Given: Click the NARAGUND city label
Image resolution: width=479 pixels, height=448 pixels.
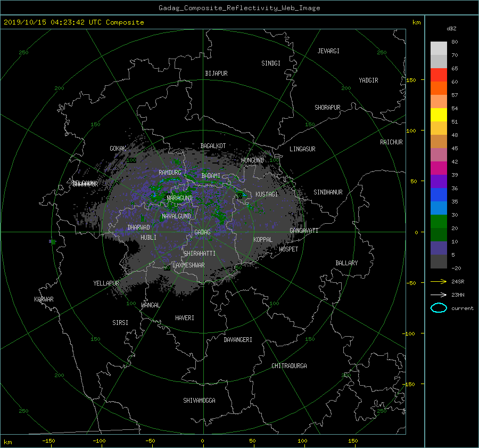Looking at the screenshot, I should tap(180, 198).
